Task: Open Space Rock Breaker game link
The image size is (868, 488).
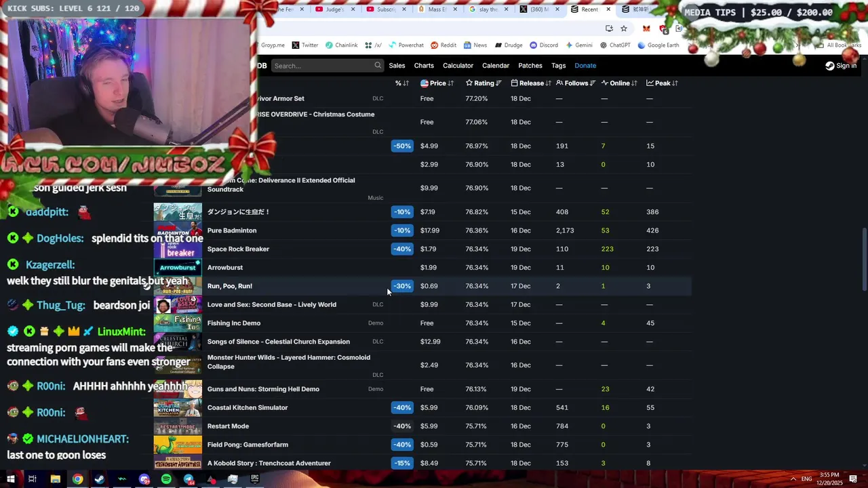Action: tap(238, 249)
